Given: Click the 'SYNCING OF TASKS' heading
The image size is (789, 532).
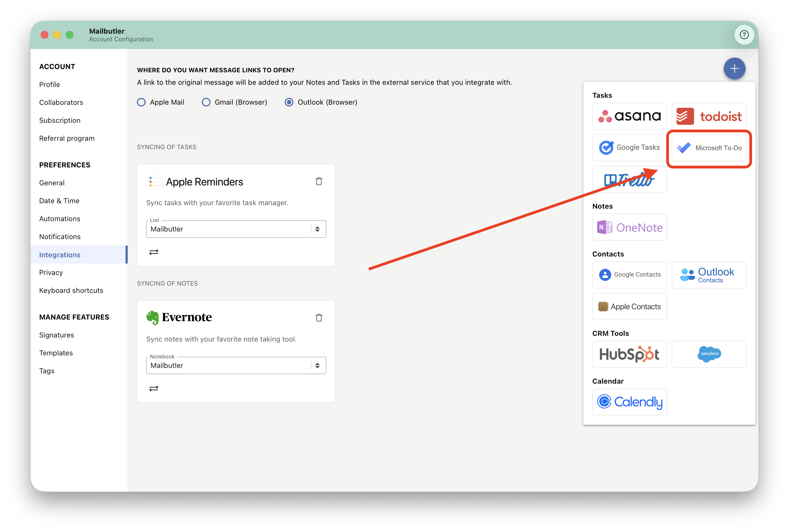Looking at the screenshot, I should tap(167, 147).
